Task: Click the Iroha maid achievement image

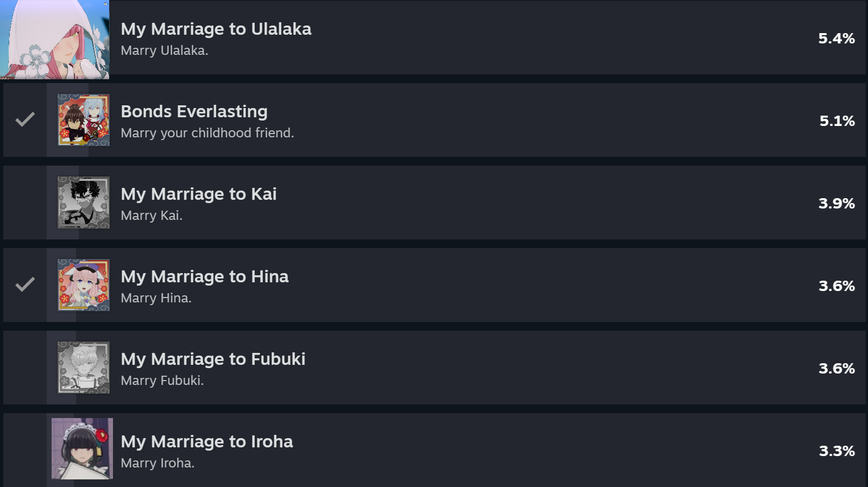Action: 82,448
